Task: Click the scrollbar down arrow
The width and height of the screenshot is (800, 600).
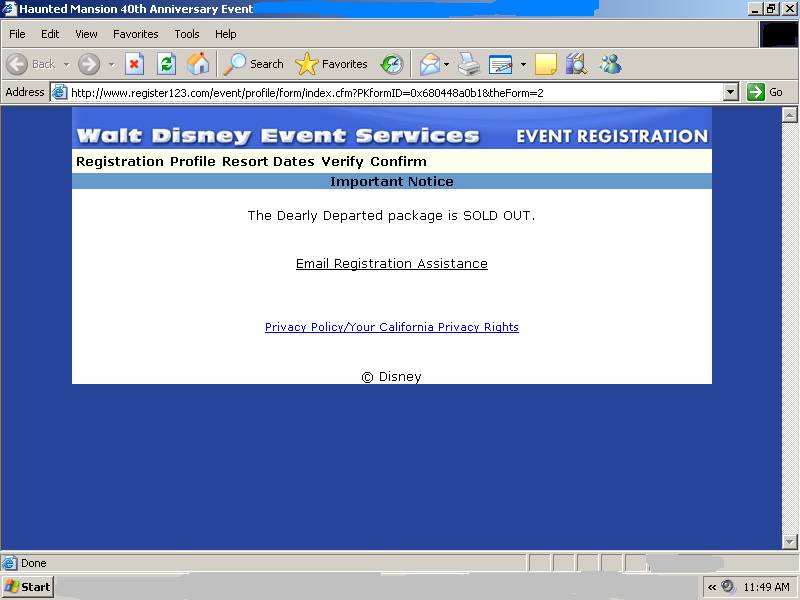Action: tap(789, 541)
